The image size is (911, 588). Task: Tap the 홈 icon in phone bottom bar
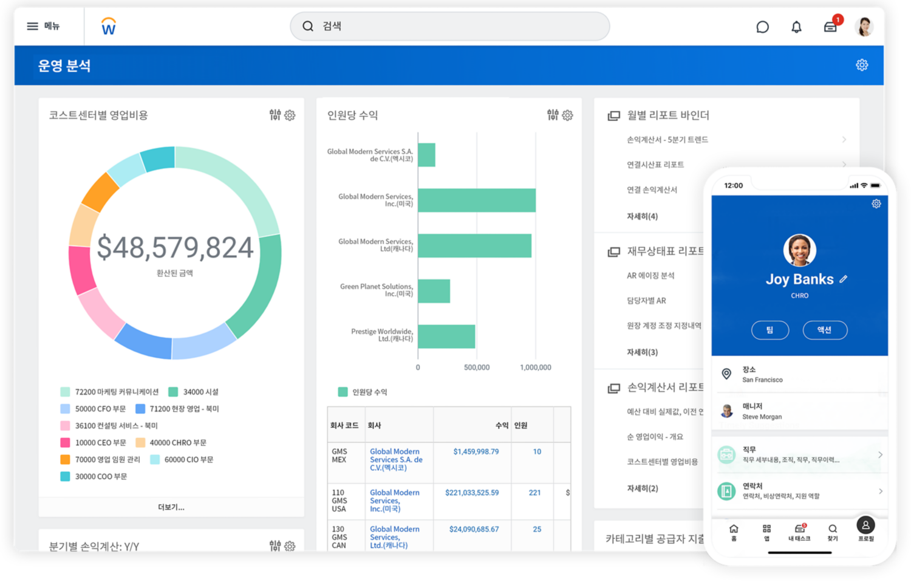point(734,529)
